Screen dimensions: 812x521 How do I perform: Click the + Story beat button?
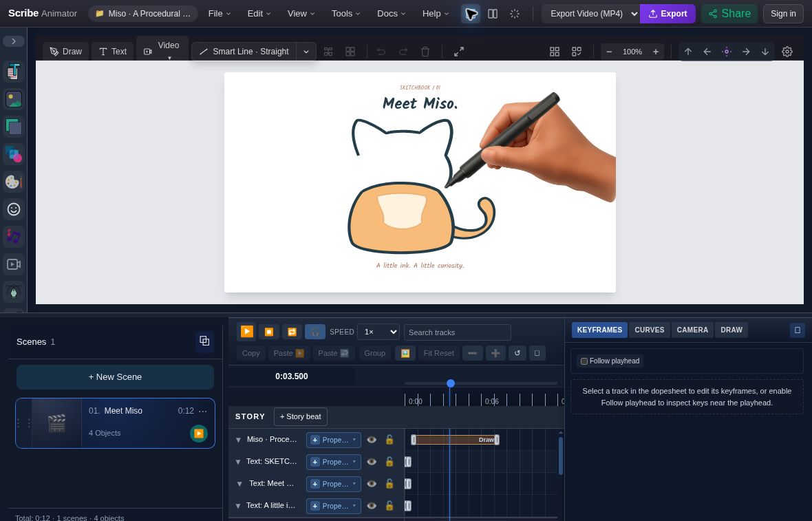[300, 416]
